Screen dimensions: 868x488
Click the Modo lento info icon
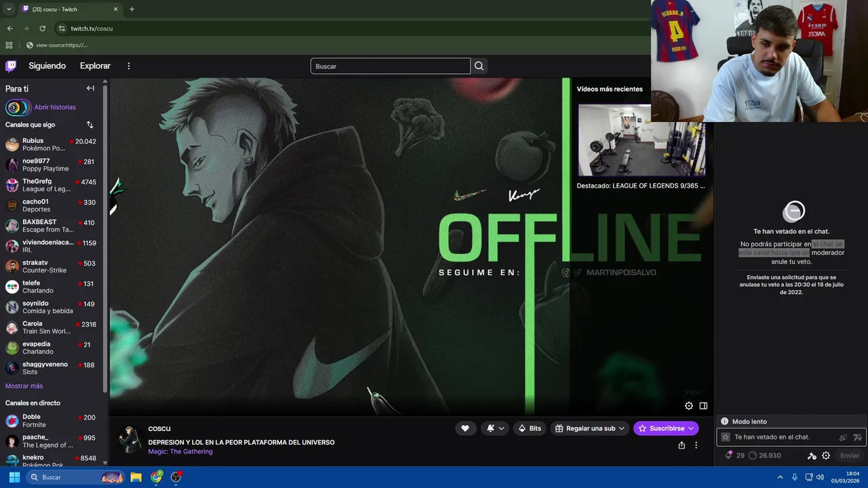point(724,422)
